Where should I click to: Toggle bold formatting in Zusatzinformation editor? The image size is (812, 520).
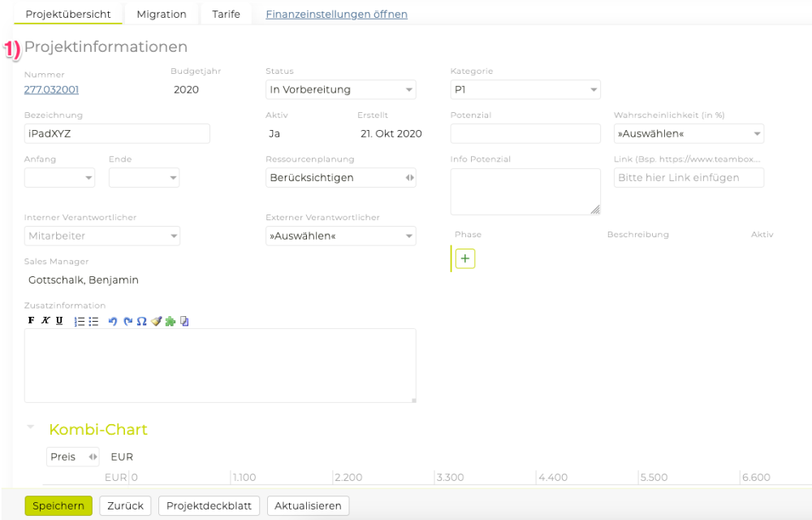point(32,321)
